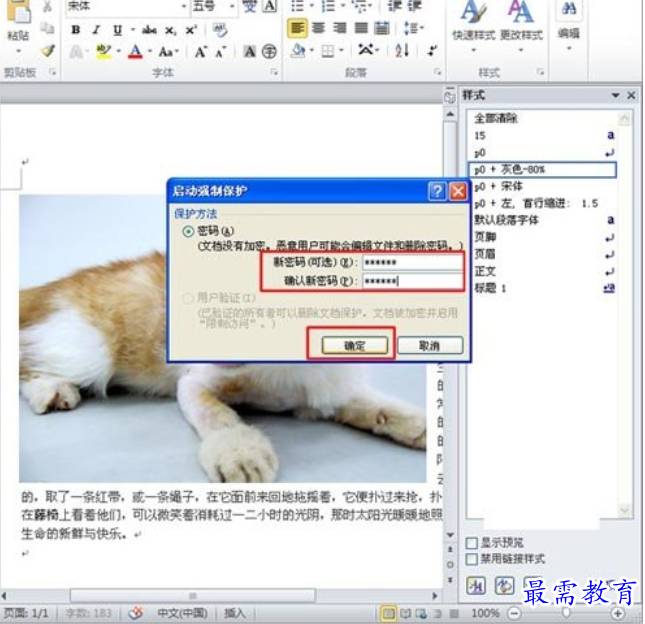This screenshot has width=645, height=624.
Task: Select the 默认段落字体 style
Action: coord(542,220)
